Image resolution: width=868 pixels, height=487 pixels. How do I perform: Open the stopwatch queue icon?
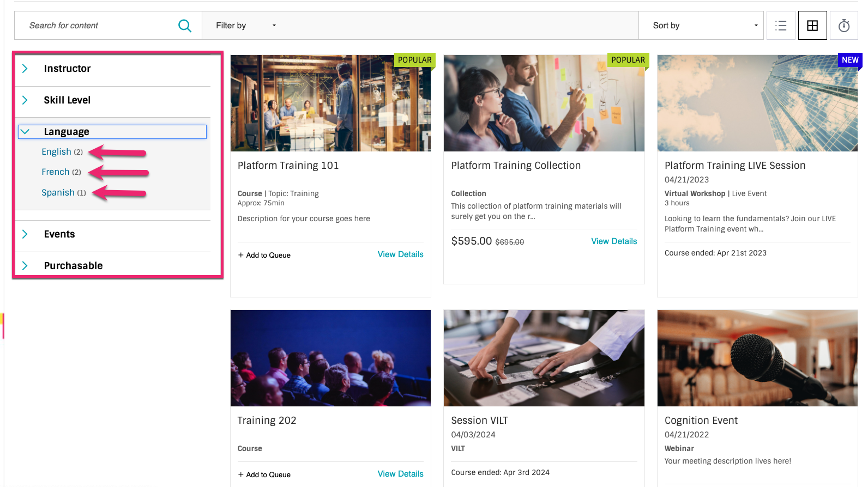coord(844,26)
